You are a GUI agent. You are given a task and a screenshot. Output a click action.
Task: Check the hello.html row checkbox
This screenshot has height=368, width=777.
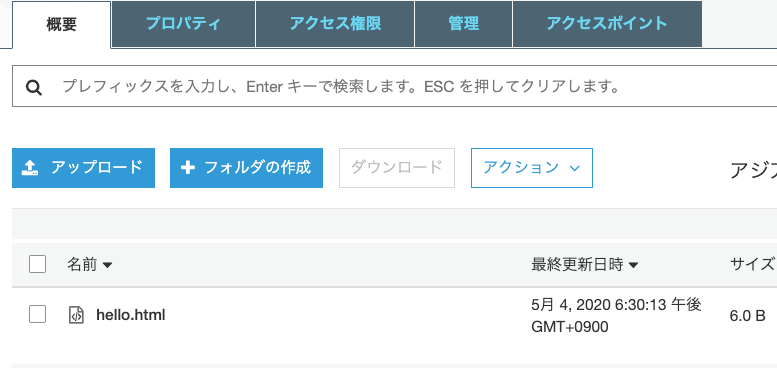pyautogui.click(x=37, y=314)
